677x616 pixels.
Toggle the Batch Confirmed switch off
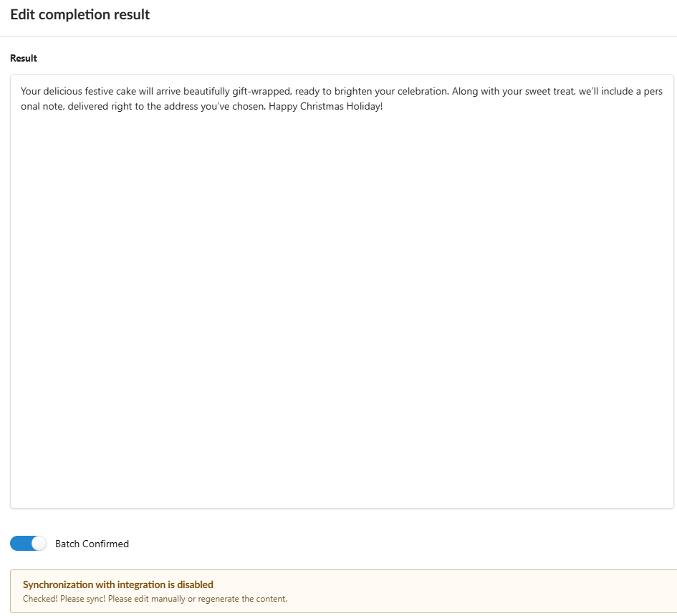pos(28,544)
